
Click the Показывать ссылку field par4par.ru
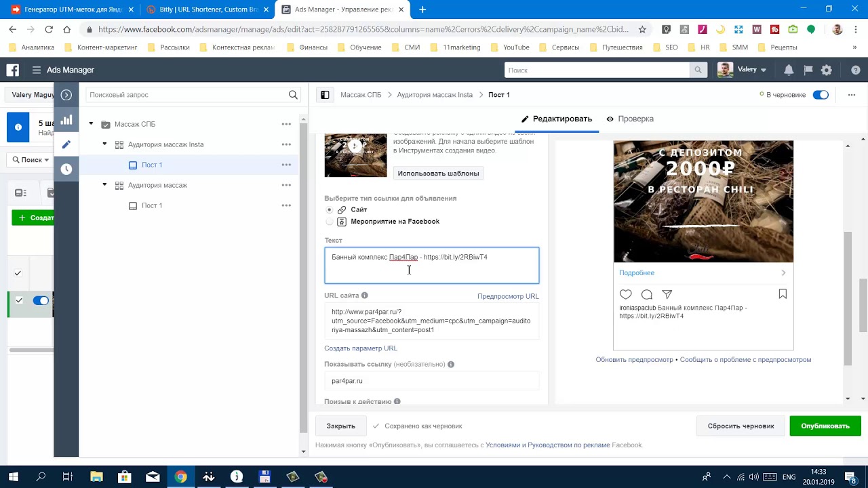coord(432,381)
